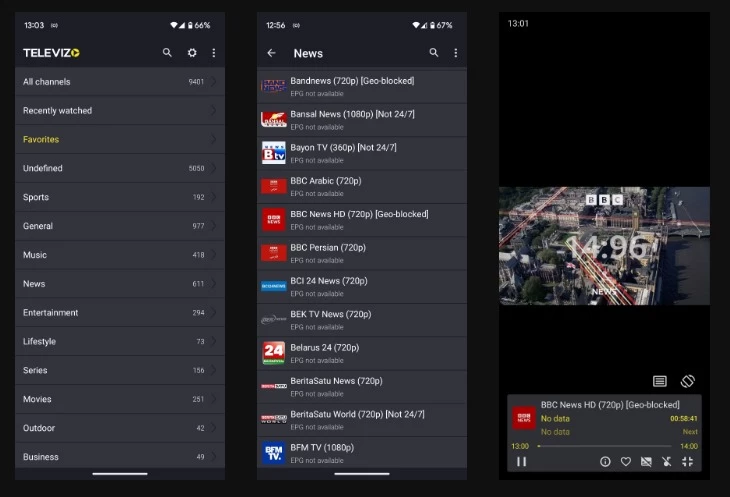Expand Entertainment category chevron
730x497 pixels.
[214, 312]
